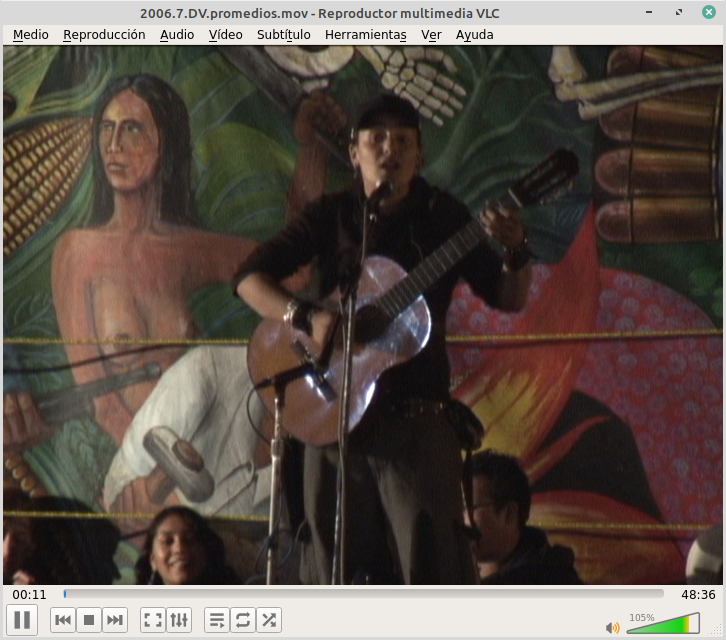
Task: Skip to previous media item
Action: [63, 620]
